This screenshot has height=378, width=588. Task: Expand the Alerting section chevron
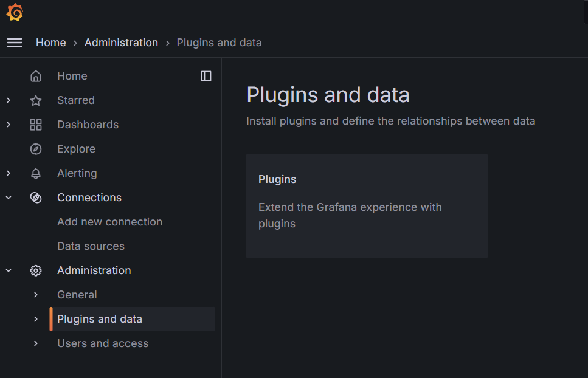[9, 173]
